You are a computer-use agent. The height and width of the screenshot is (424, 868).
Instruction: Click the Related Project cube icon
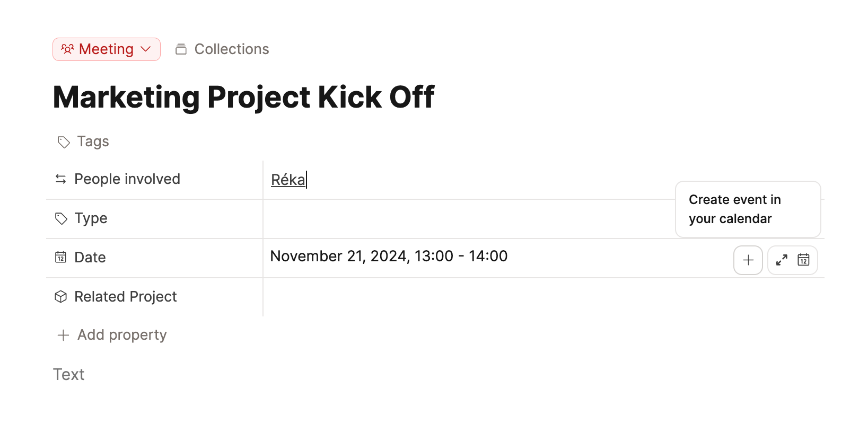tap(60, 296)
